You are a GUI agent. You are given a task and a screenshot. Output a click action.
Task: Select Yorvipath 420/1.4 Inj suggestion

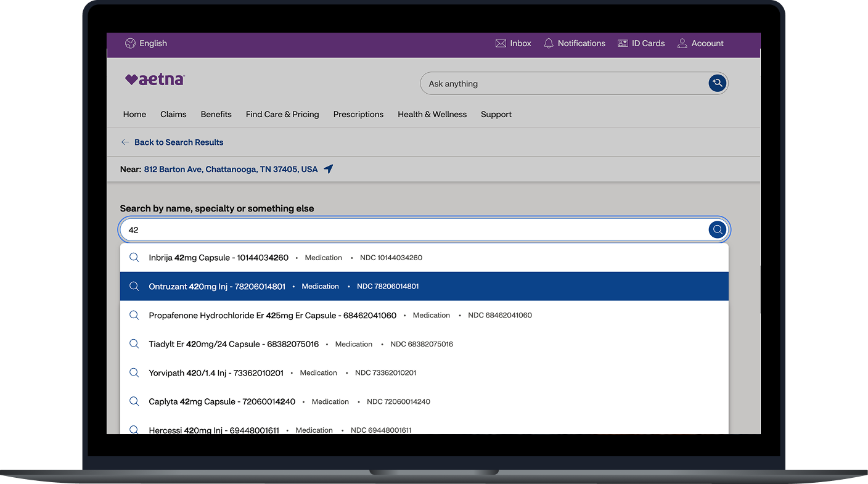(x=424, y=372)
